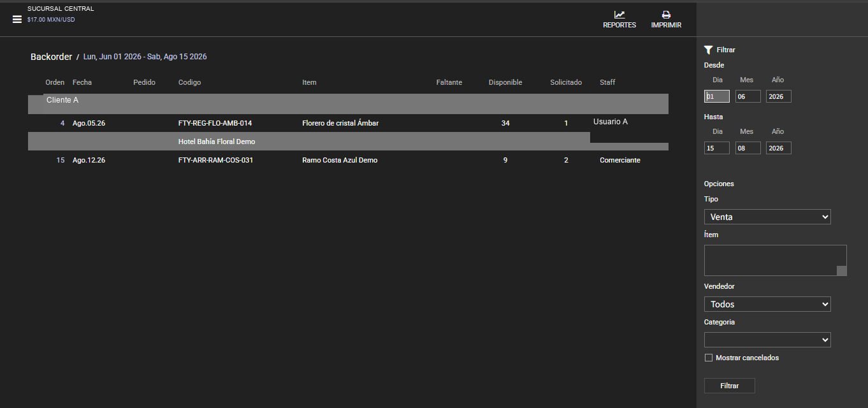Click the Ítem text area
Viewport: 868px width, 408px height.
coord(775,260)
